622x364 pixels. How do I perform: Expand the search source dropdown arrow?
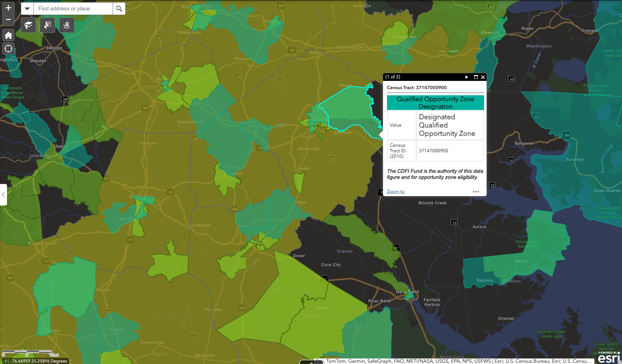pos(27,9)
